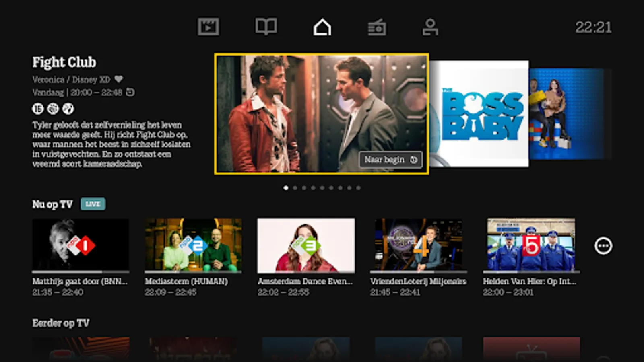
Task: Click the age 16 rating icon
Action: pyautogui.click(x=38, y=109)
